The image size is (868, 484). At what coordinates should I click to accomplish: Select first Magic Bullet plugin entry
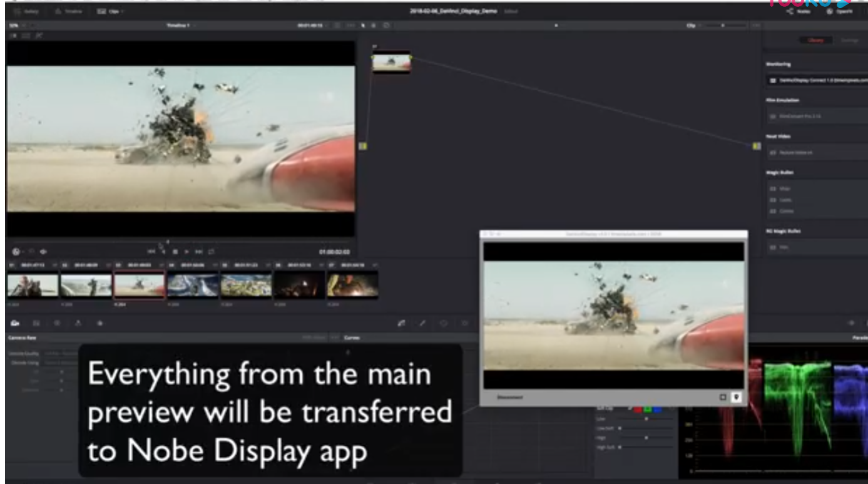pos(817,188)
